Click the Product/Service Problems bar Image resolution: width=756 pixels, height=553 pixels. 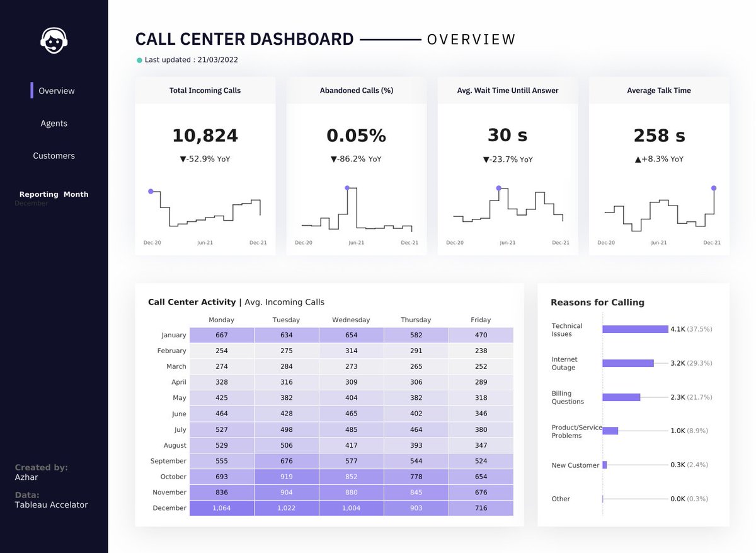tap(610, 431)
